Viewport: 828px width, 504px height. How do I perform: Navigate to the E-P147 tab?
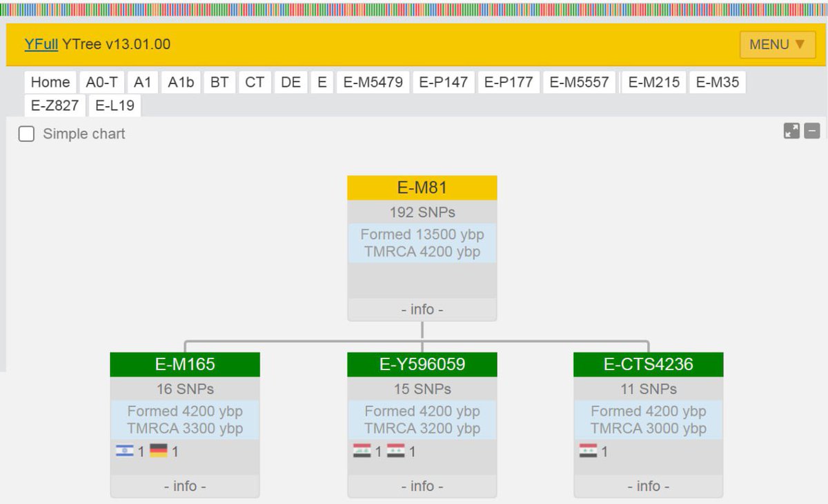444,82
